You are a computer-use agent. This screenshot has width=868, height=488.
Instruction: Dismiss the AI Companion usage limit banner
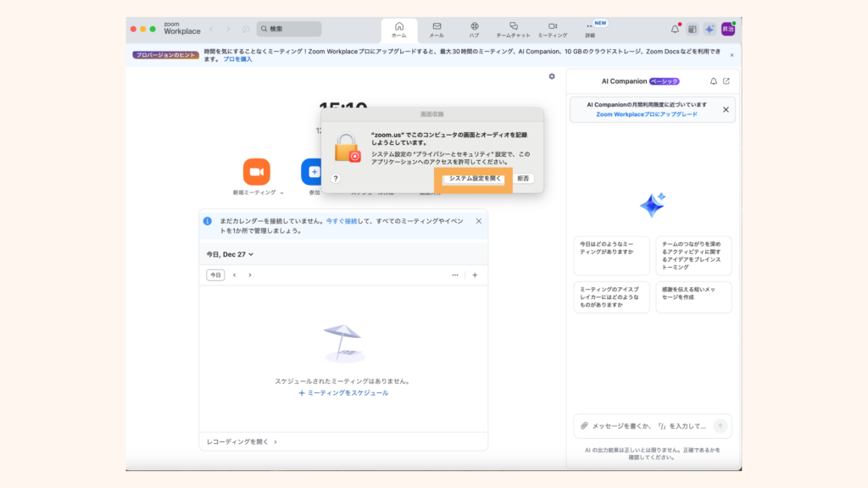(725, 109)
